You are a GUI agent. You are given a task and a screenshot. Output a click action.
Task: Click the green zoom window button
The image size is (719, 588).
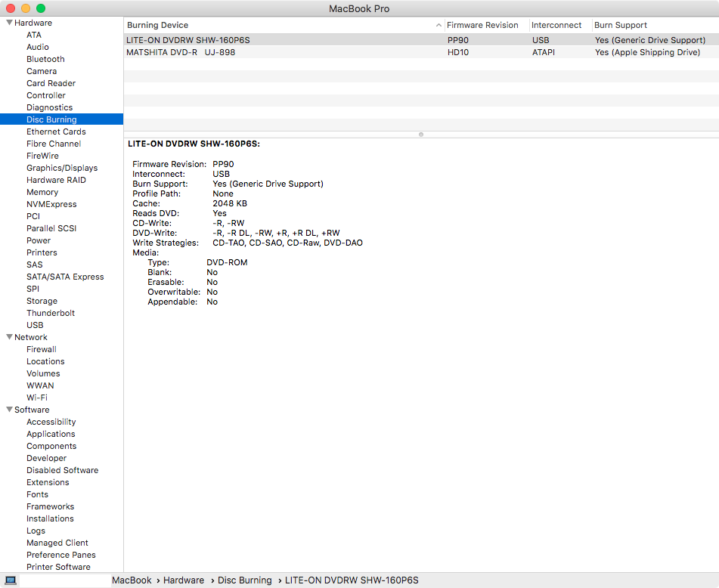41,8
